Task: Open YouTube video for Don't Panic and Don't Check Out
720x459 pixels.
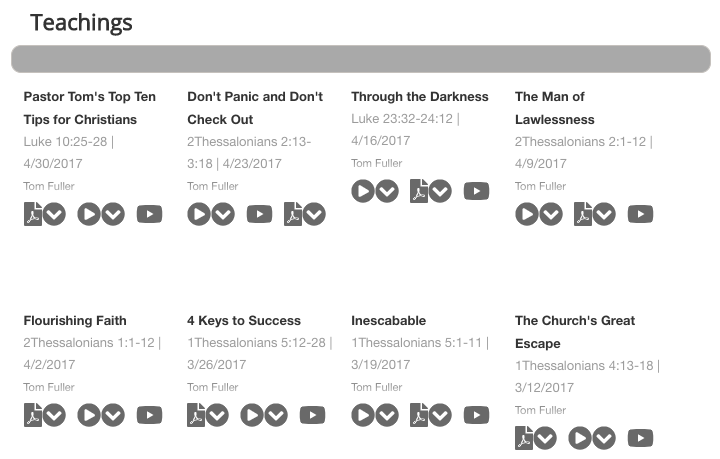Action: [259, 214]
